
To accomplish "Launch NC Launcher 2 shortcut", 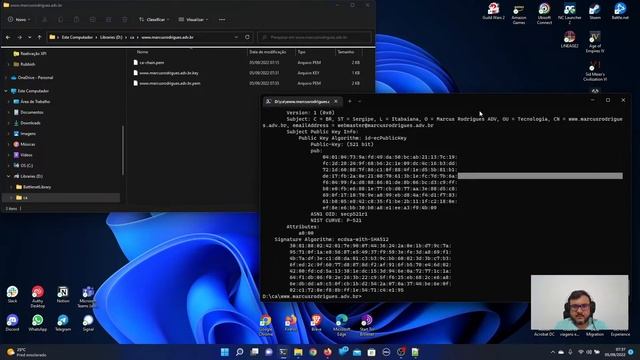I will click(569, 13).
